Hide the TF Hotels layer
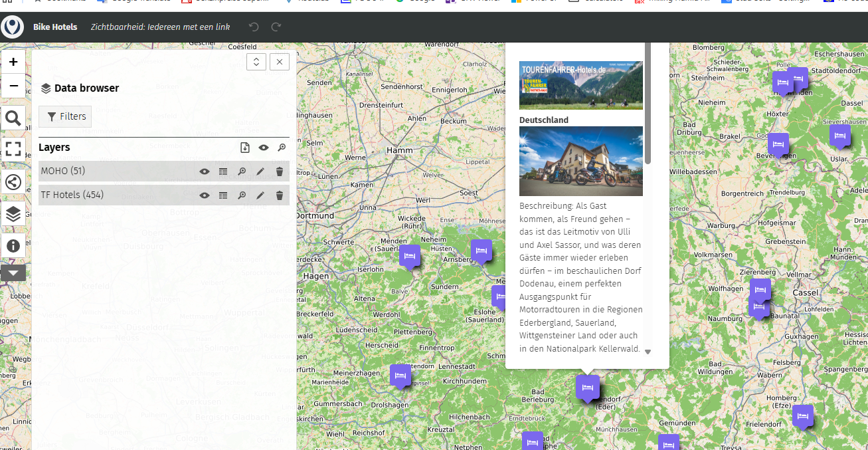 pyautogui.click(x=205, y=195)
